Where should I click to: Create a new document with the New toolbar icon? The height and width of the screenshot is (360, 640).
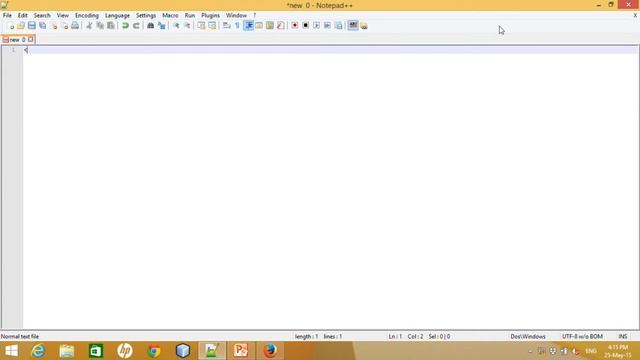tap(11, 26)
